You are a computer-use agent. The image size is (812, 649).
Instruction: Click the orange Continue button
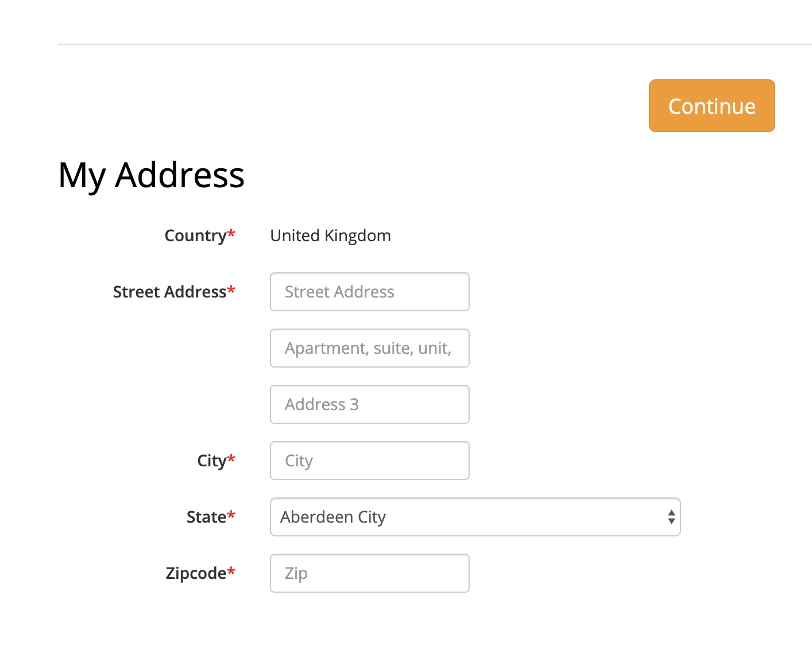click(712, 106)
